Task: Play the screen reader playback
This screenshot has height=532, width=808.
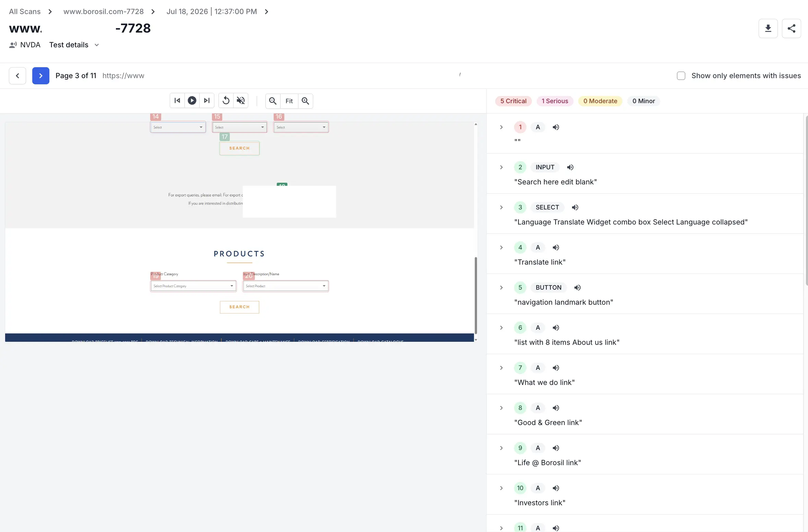Action: (x=192, y=101)
